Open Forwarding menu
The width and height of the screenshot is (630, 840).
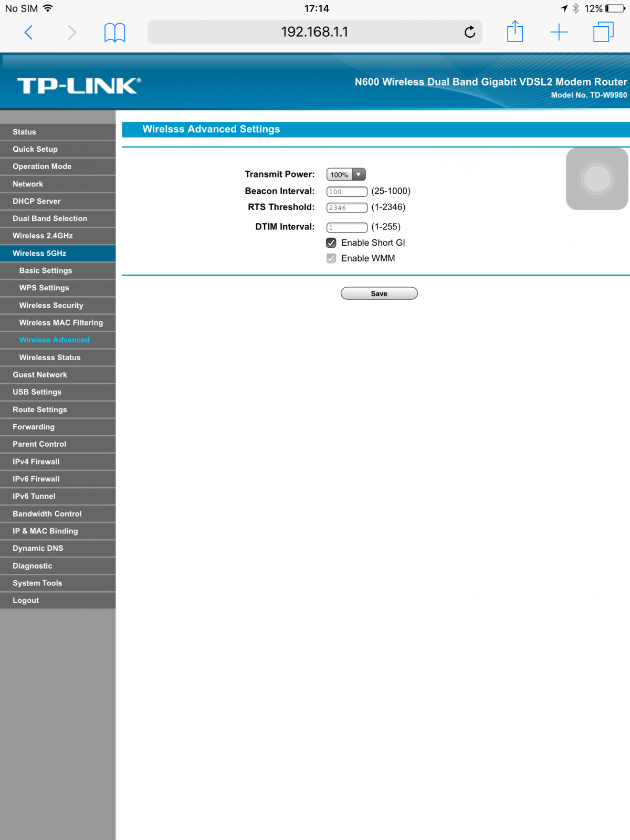click(58, 427)
